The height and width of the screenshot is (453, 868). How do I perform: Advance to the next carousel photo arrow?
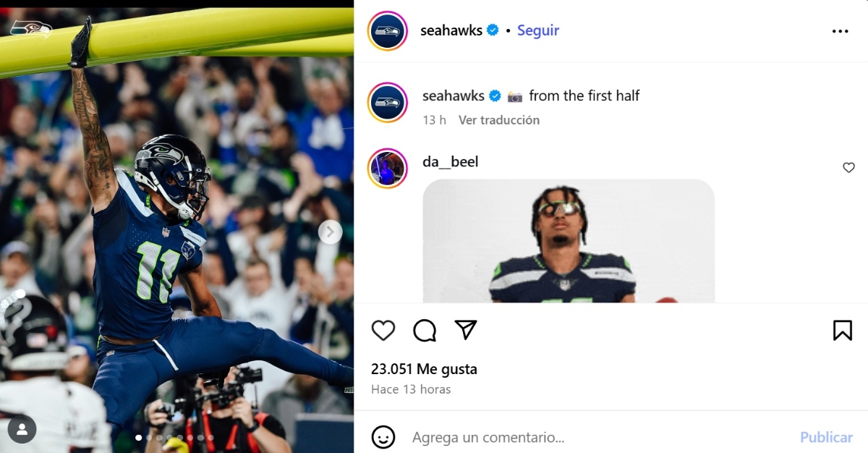[330, 232]
